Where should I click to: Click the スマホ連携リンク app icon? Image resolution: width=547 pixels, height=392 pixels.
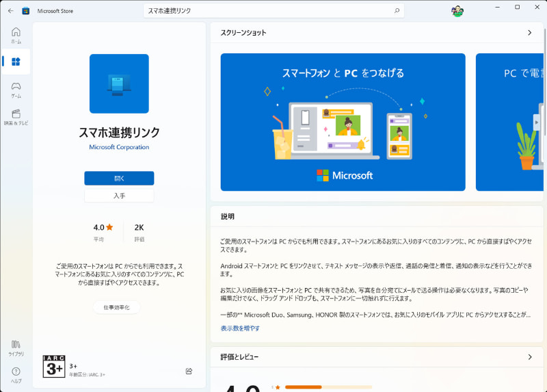[x=119, y=83]
